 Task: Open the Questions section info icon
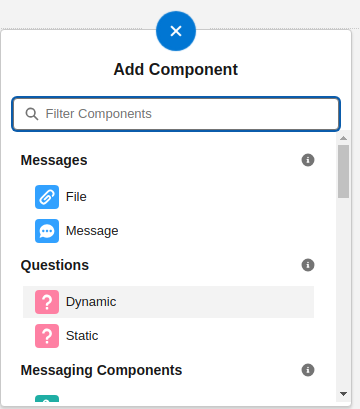(x=308, y=265)
